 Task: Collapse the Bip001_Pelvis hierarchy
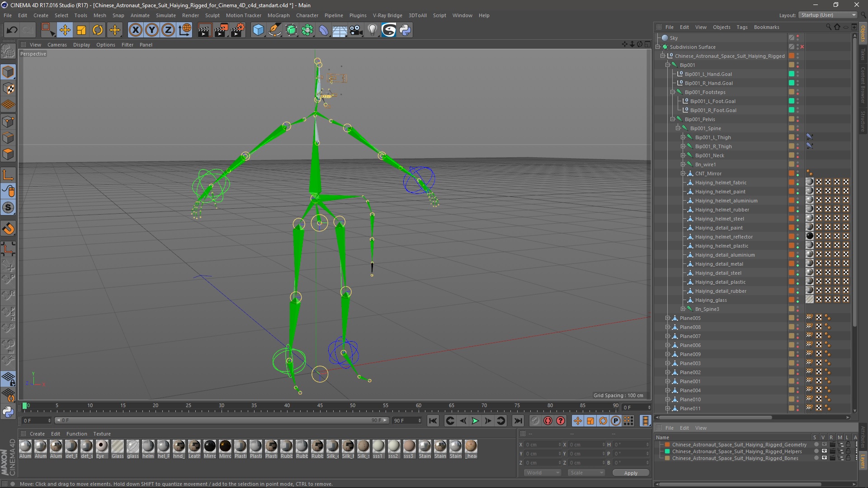click(673, 119)
